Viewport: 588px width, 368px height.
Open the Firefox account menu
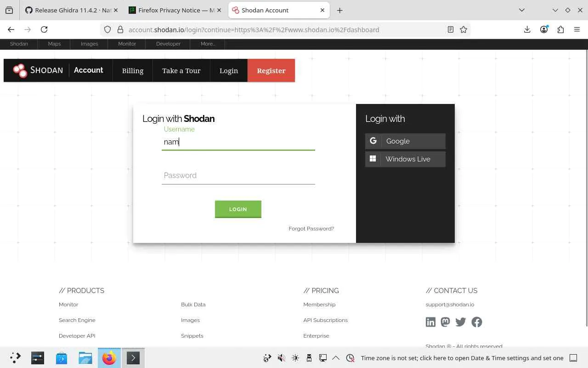[544, 29]
